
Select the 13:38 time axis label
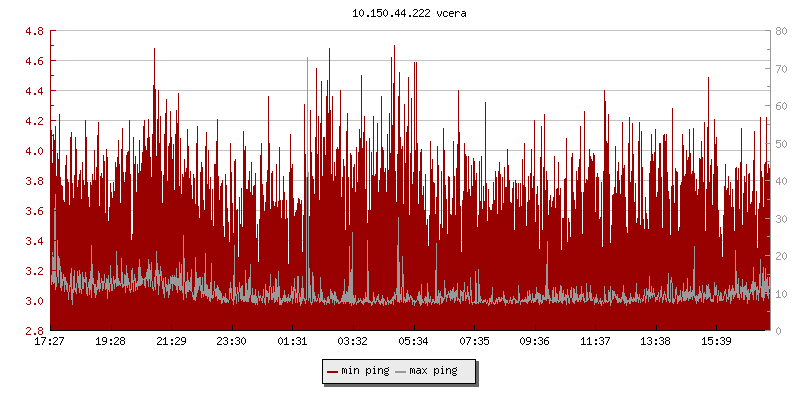click(655, 342)
